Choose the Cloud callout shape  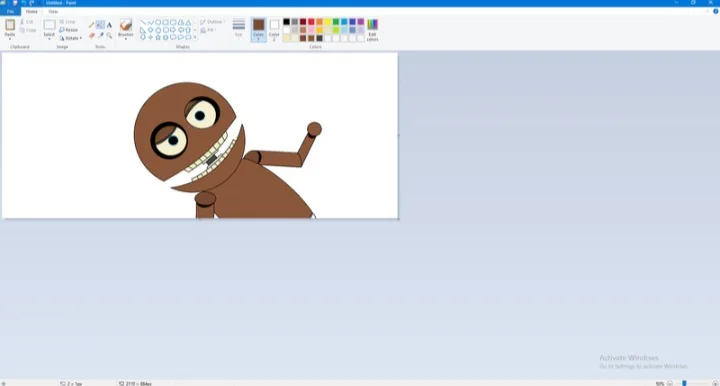pyautogui.click(x=188, y=37)
